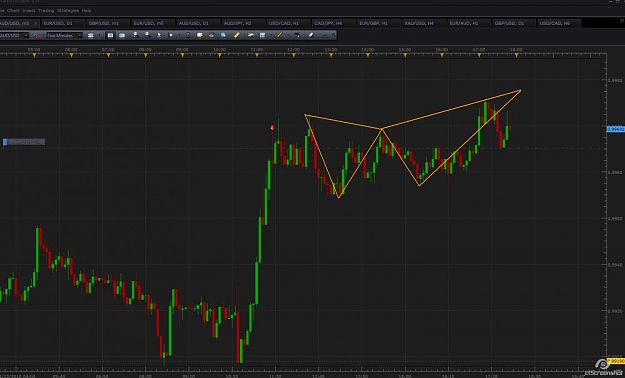Click the green strategy icon at toolbar end
The height and width of the screenshot is (378, 625).
tap(325, 35)
